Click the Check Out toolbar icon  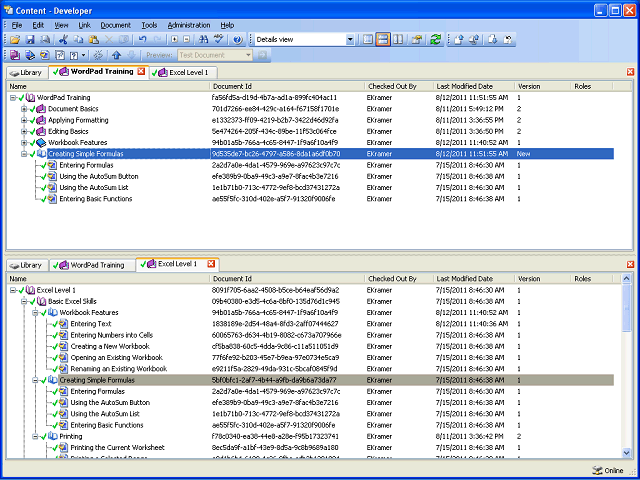tap(492, 40)
